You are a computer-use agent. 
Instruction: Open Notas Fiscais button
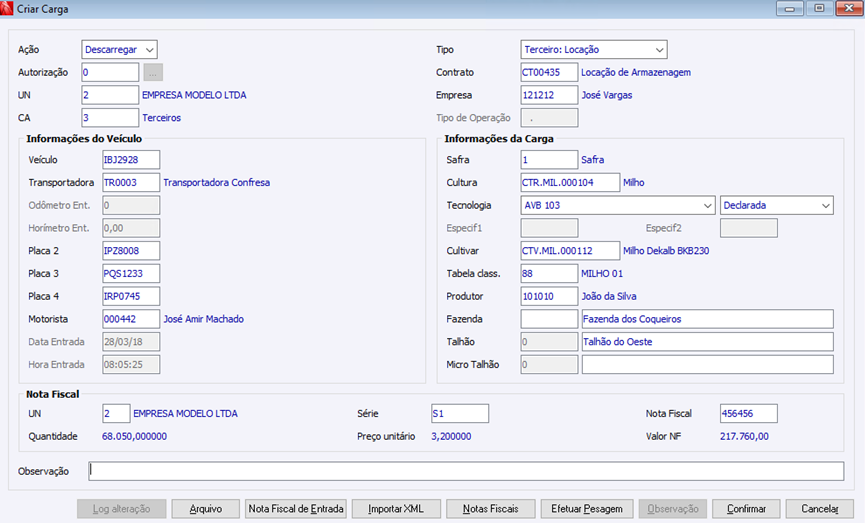tap(490, 509)
